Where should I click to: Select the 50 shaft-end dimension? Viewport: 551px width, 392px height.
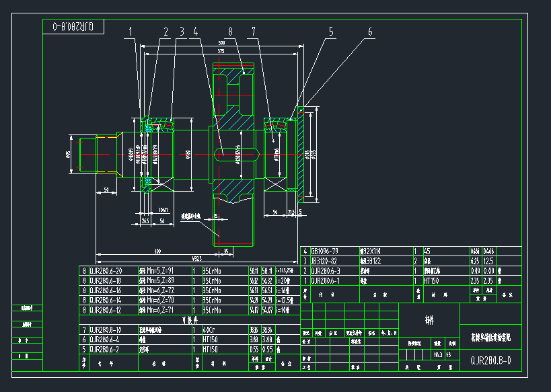106,190
